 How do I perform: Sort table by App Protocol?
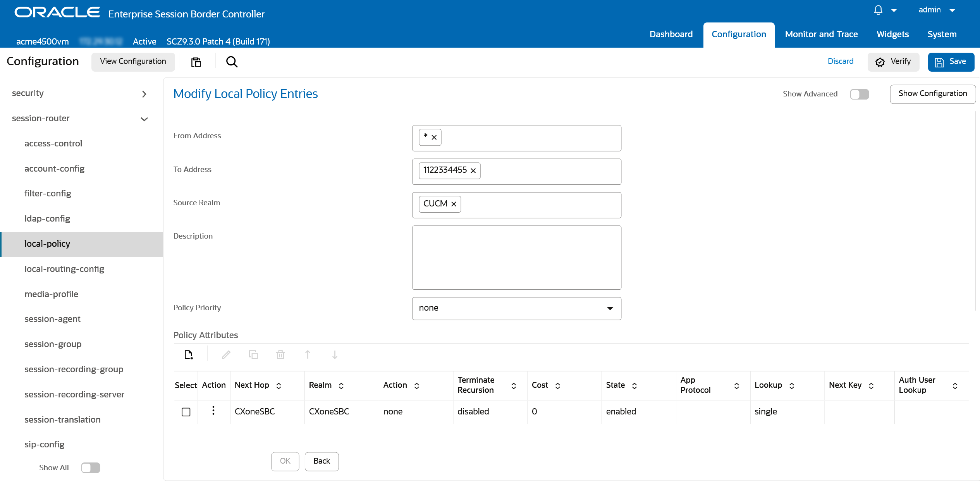click(737, 386)
